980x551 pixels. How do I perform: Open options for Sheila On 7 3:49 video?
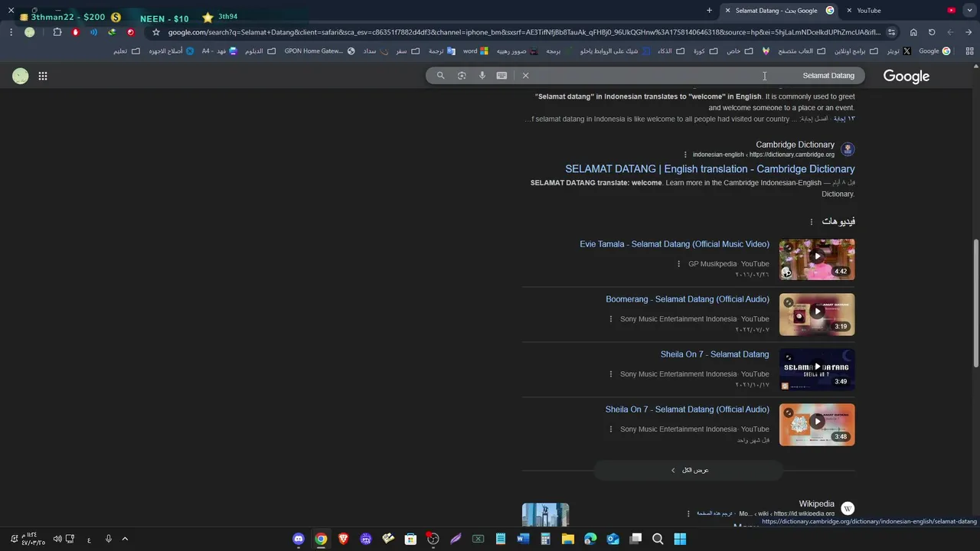tap(611, 374)
